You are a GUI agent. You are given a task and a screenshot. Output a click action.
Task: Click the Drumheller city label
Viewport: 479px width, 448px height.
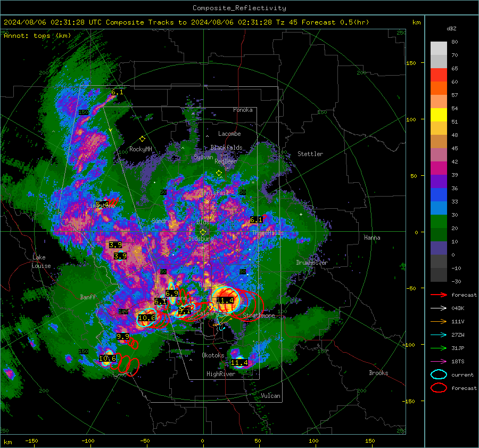click(312, 263)
